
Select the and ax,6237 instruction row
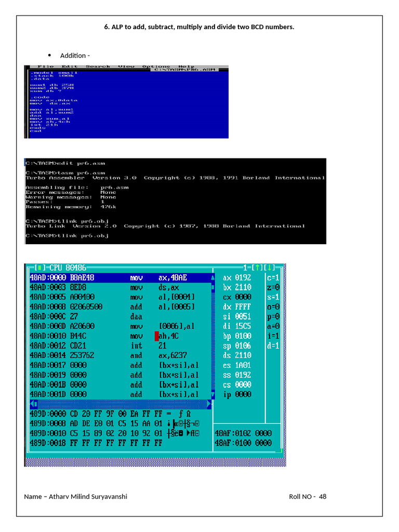coord(121,355)
